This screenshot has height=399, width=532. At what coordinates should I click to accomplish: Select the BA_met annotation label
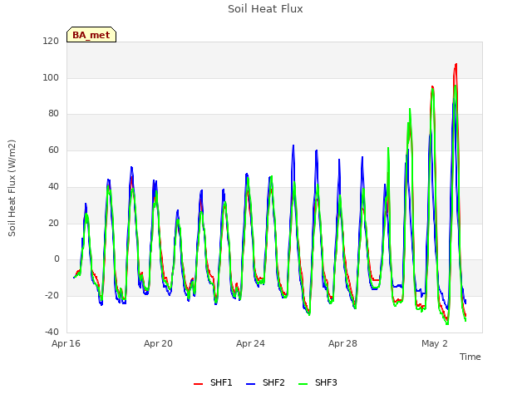coord(91,35)
